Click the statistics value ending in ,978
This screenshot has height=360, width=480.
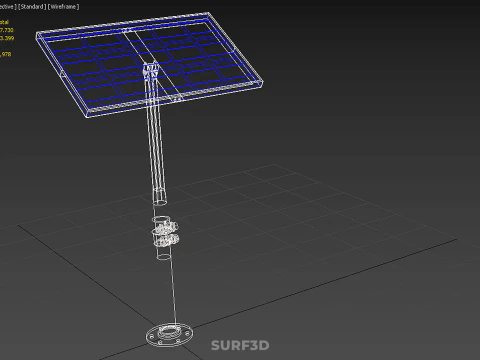pyautogui.click(x=6, y=54)
